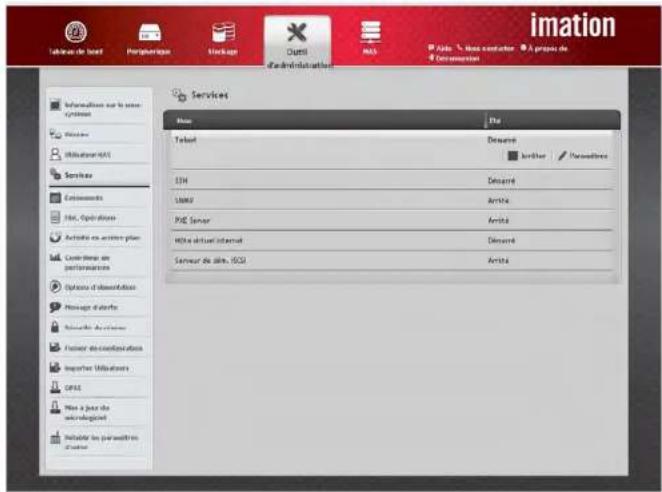Open the Réseau sidebar icon
The image size is (662, 492).
[55, 134]
